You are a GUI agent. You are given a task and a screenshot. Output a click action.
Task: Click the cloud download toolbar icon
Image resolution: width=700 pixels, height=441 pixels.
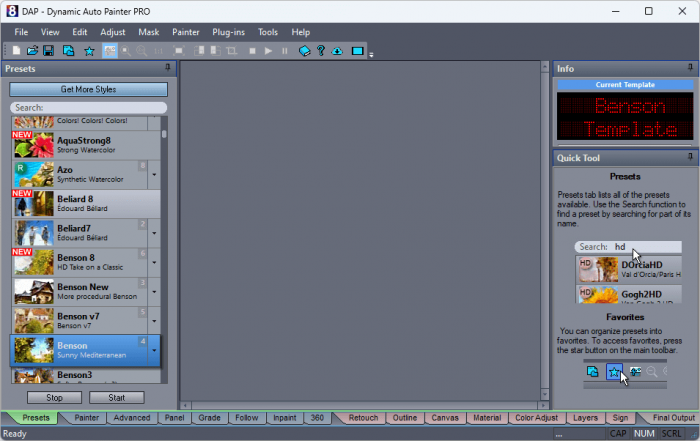[x=337, y=50]
